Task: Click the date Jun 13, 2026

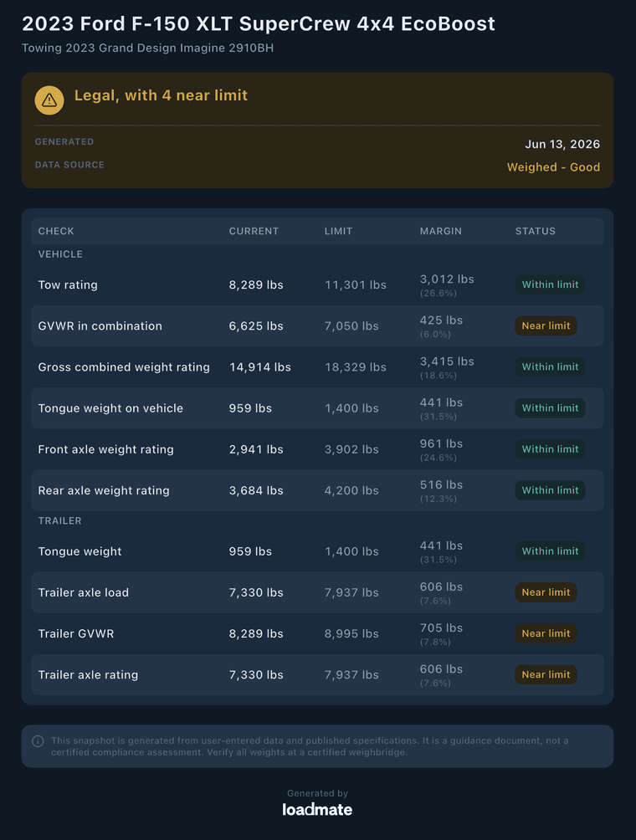Action: coord(562,144)
